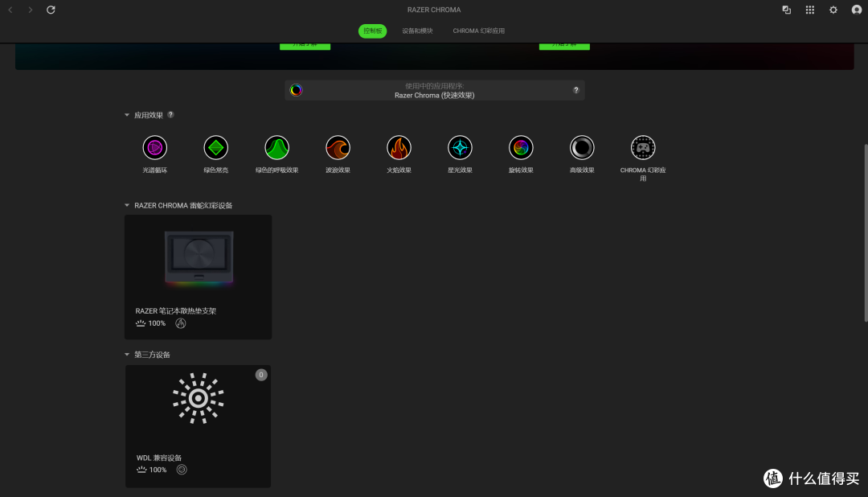Viewport: 868px width, 497px height.
Task: Click the vertical scrollbar on the right
Action: tap(866, 232)
